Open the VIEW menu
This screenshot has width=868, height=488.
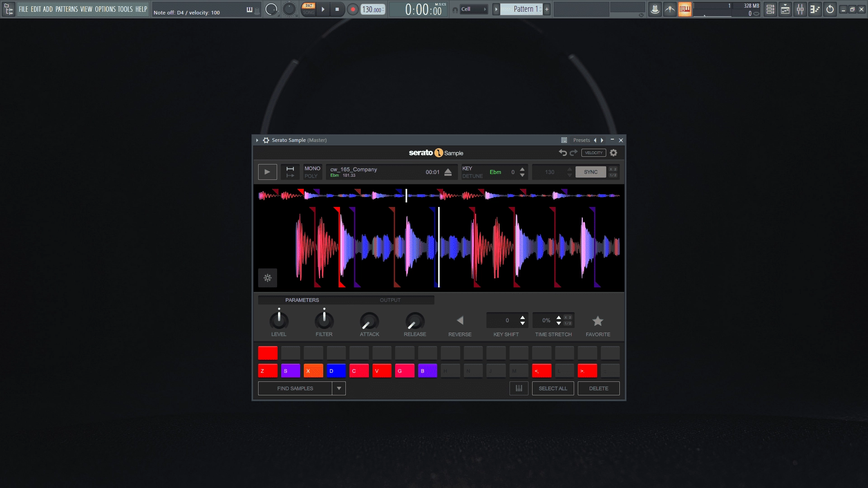click(86, 9)
